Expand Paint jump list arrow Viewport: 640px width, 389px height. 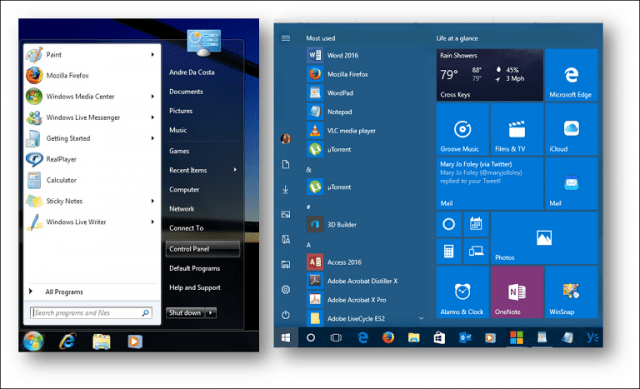coord(153,55)
